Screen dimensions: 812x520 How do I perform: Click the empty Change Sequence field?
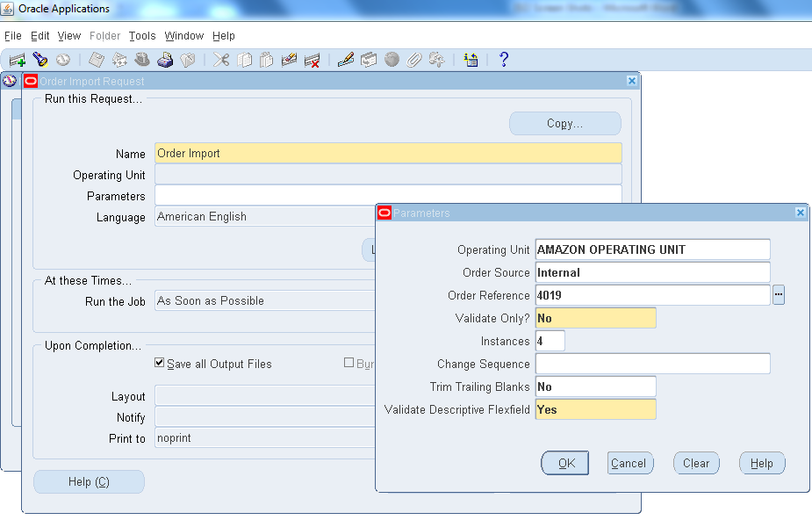tap(652, 364)
